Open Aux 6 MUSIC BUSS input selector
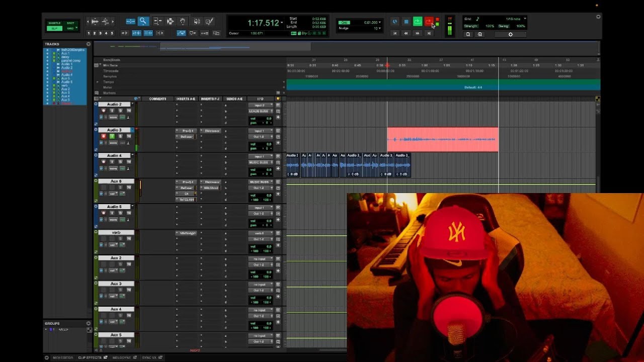 [261, 182]
